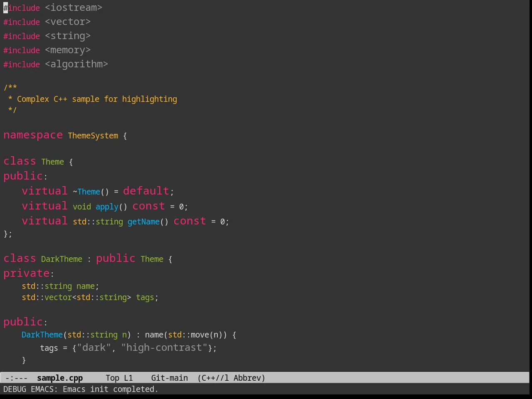532x399 pixels.
Task: Click the echo area message 'Emacs init completed.'
Action: (x=111, y=389)
